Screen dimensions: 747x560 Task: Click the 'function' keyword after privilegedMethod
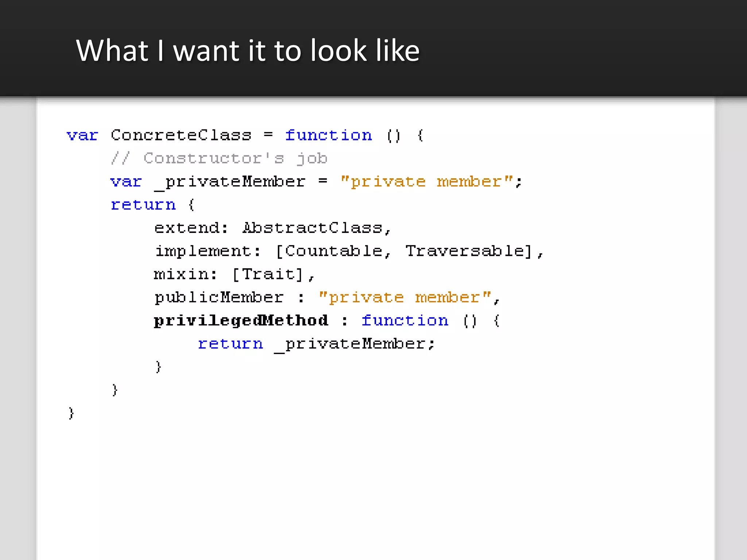(x=405, y=321)
